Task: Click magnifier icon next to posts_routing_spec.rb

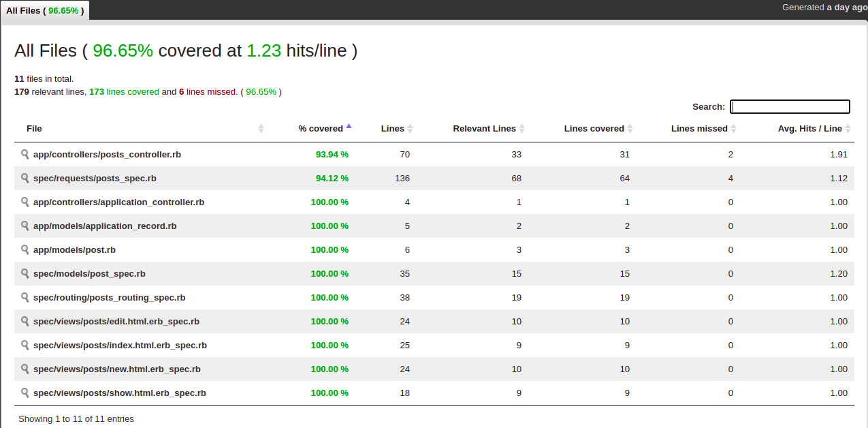Action: 25,297
